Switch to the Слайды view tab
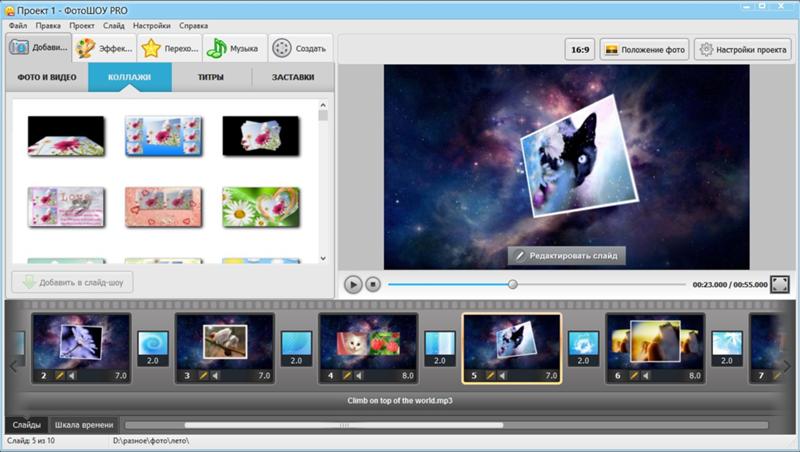The width and height of the screenshot is (800, 452). 27,424
